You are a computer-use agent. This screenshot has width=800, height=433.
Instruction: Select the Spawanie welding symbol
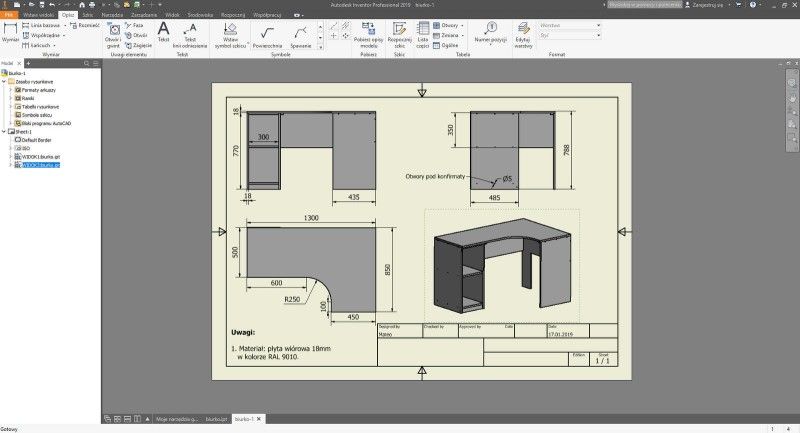(301, 37)
